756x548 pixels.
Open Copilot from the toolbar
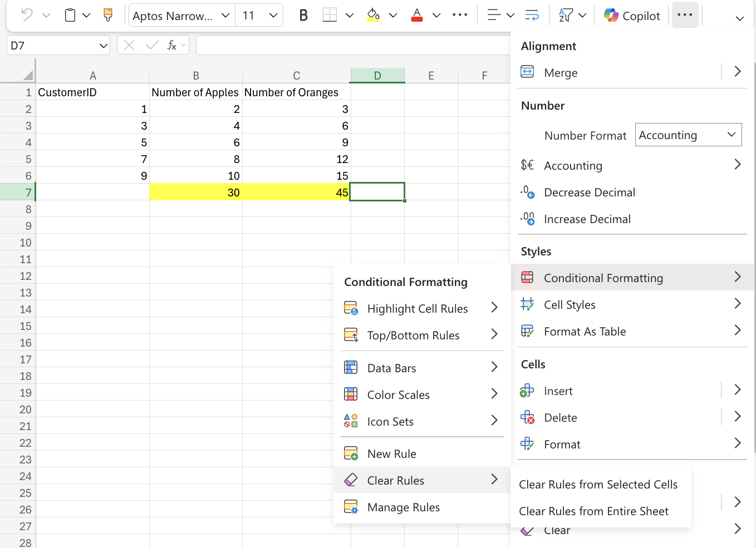coord(631,16)
